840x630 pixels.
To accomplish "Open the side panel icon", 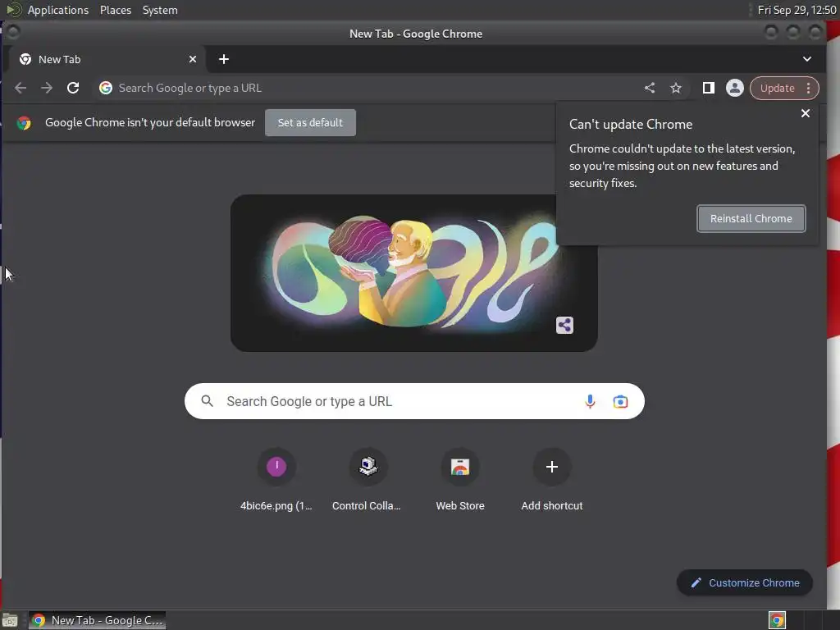I will pos(708,88).
